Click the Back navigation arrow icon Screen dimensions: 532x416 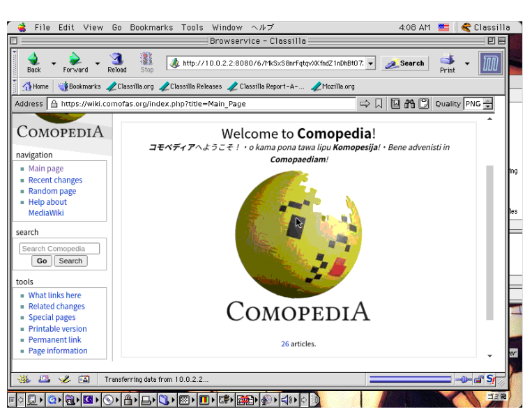[33, 59]
